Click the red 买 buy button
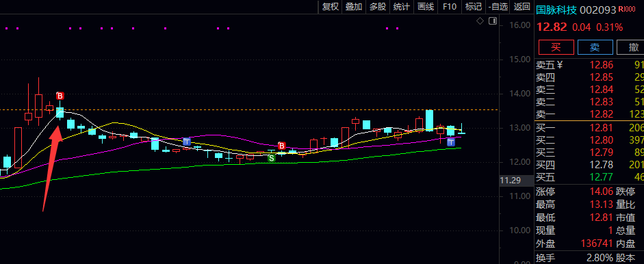 pos(556,47)
